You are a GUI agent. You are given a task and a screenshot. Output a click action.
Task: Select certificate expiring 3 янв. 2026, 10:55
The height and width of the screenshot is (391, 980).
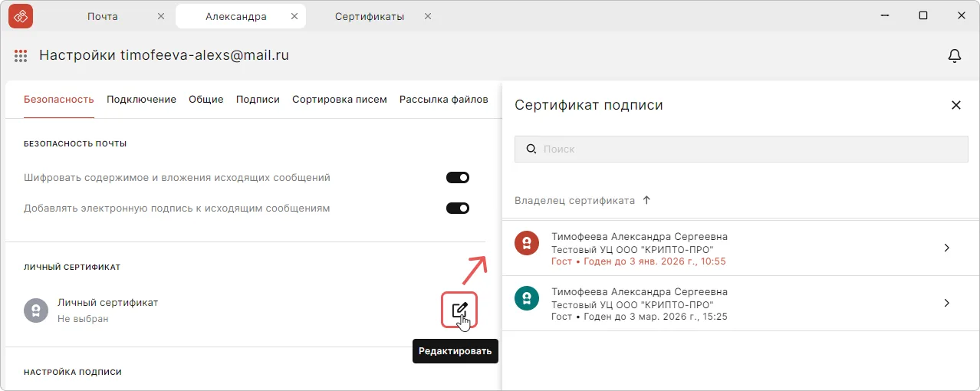pyautogui.click(x=741, y=248)
